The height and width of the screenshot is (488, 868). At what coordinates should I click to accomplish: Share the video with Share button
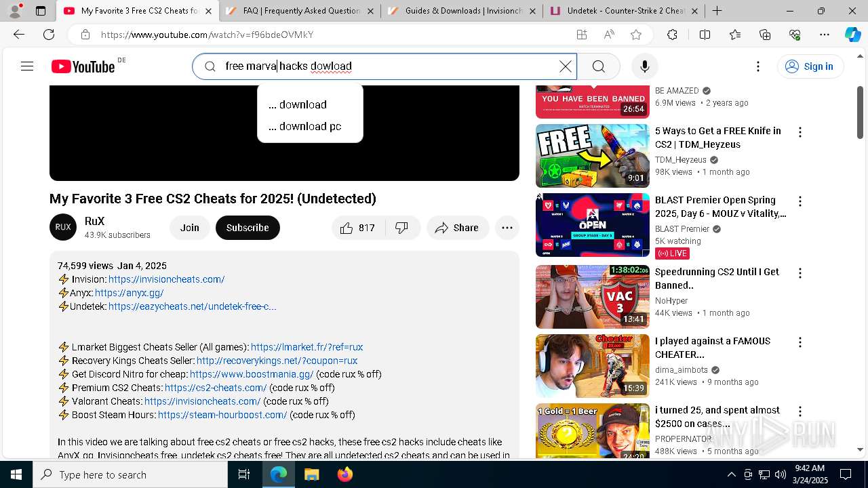pos(458,228)
